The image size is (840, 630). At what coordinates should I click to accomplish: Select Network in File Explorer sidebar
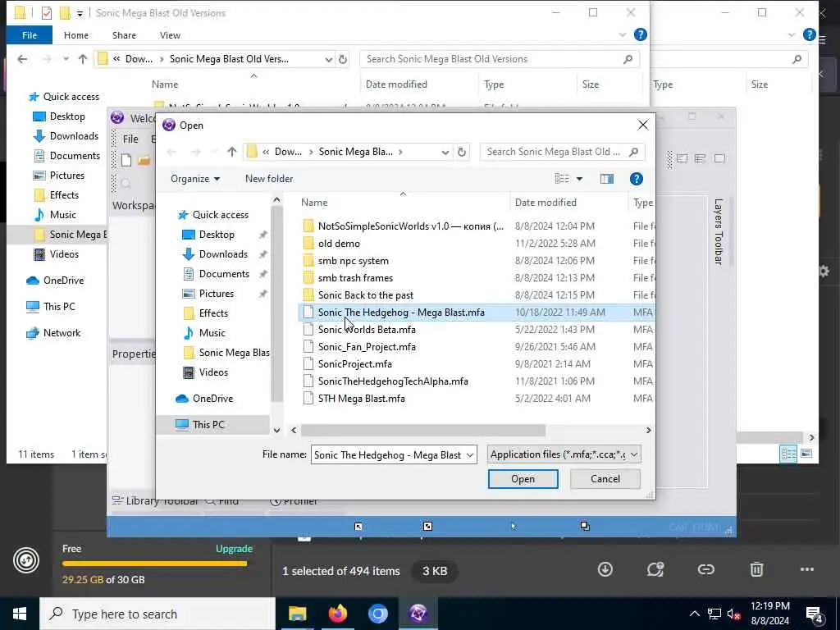coord(62,333)
